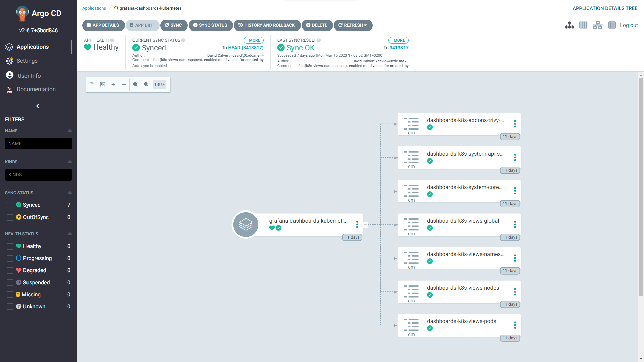Open User Info from the sidebar

click(x=29, y=76)
